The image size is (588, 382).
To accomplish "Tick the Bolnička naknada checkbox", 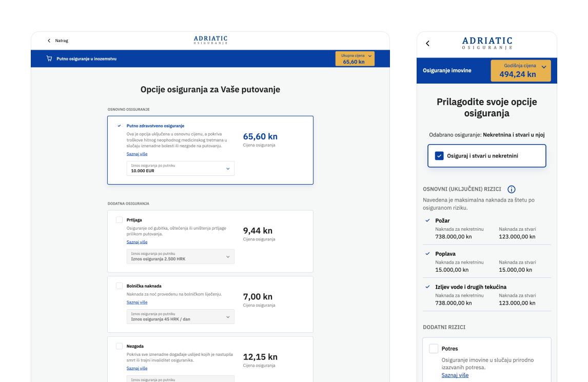I will [119, 286].
